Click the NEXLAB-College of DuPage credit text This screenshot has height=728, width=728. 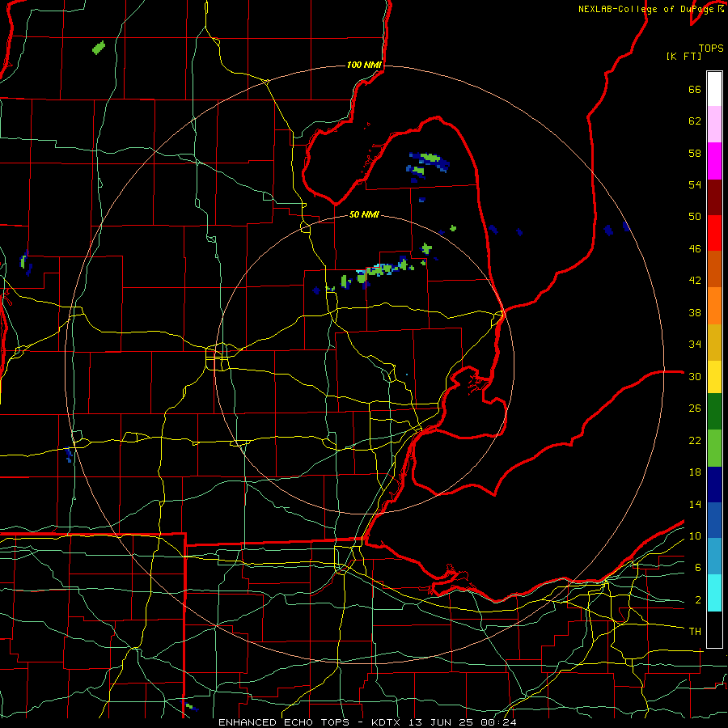pyautogui.click(x=650, y=9)
